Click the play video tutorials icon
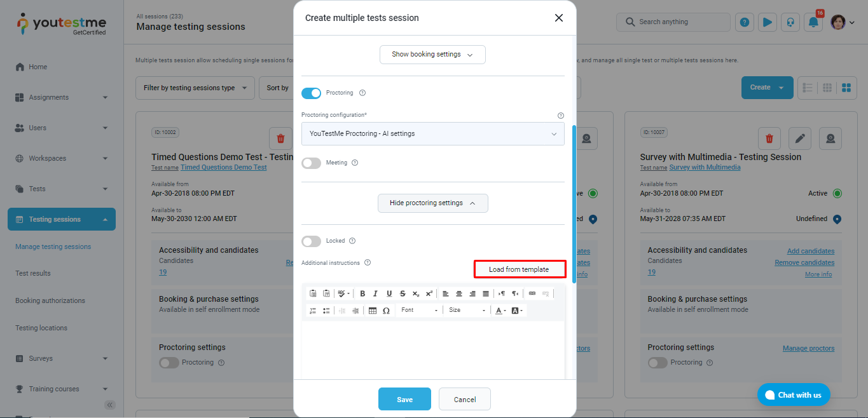 pos(768,22)
